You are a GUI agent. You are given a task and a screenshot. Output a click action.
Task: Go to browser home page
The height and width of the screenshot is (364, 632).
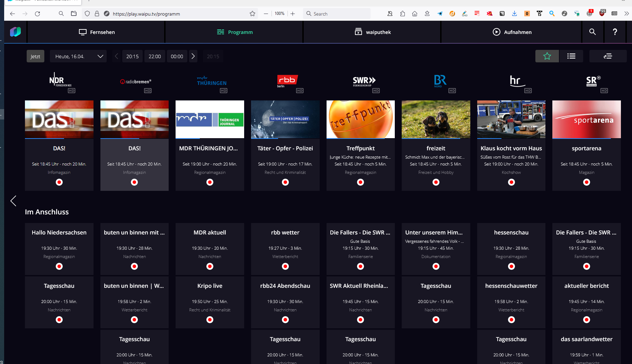(x=415, y=14)
